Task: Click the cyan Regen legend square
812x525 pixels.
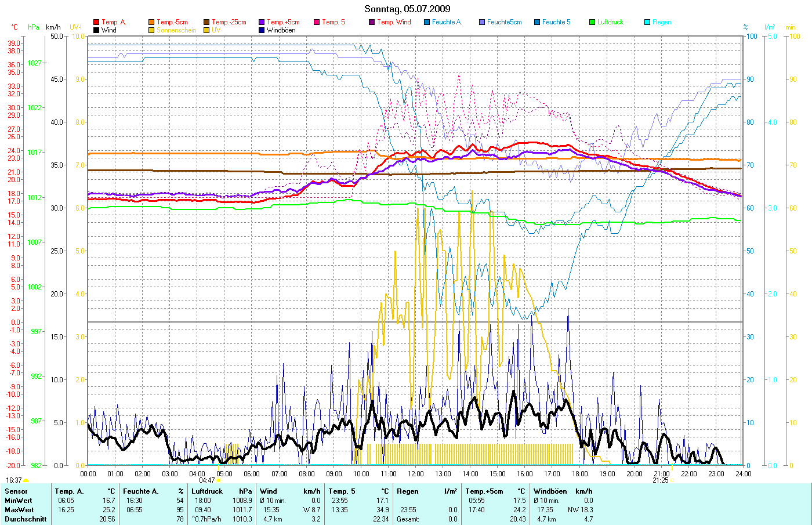Action: point(647,22)
